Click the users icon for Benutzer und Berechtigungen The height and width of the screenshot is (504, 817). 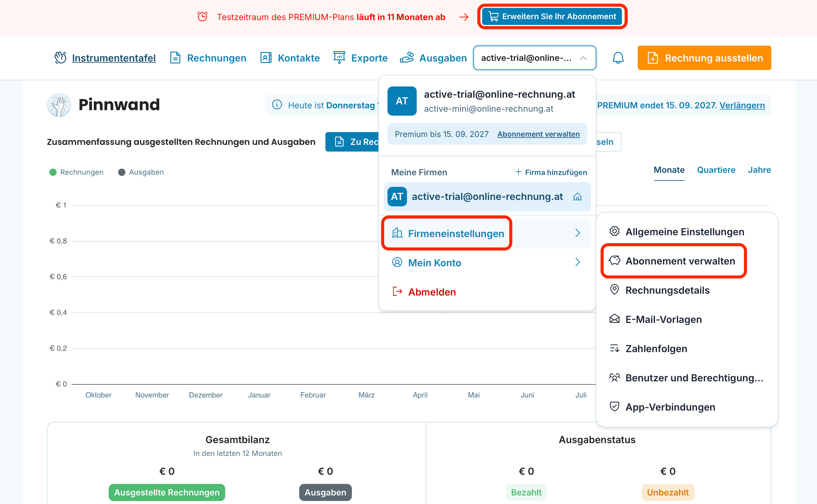tap(614, 377)
